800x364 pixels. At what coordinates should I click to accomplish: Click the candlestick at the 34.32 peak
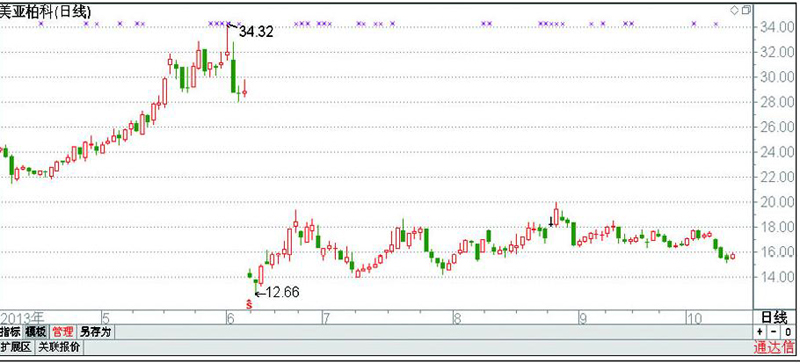point(227,42)
